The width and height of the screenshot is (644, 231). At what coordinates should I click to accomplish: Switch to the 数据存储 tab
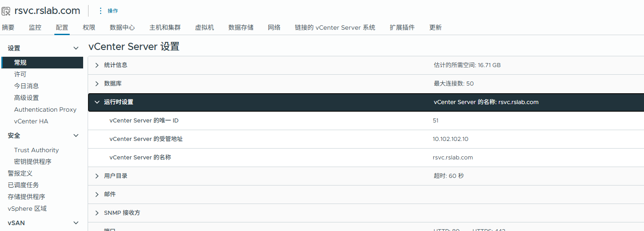241,27
